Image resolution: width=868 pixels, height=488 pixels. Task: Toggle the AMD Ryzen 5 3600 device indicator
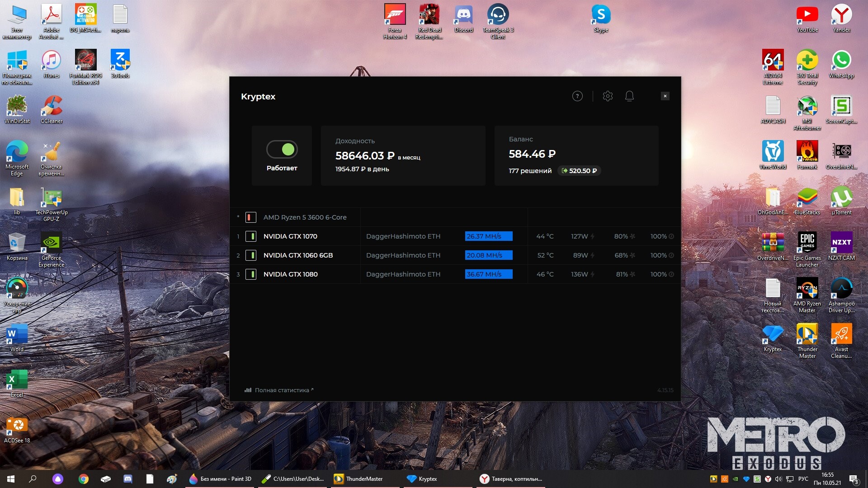coord(251,217)
